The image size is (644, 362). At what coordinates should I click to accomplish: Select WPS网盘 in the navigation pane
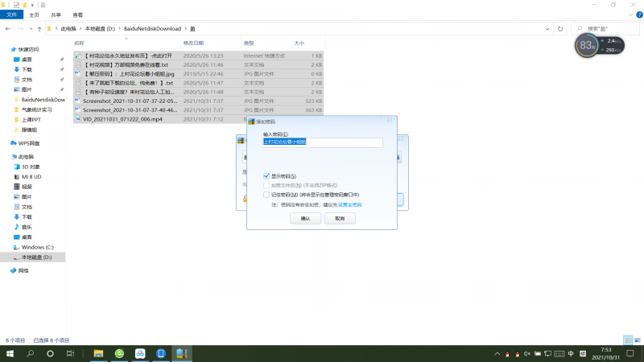[x=29, y=143]
